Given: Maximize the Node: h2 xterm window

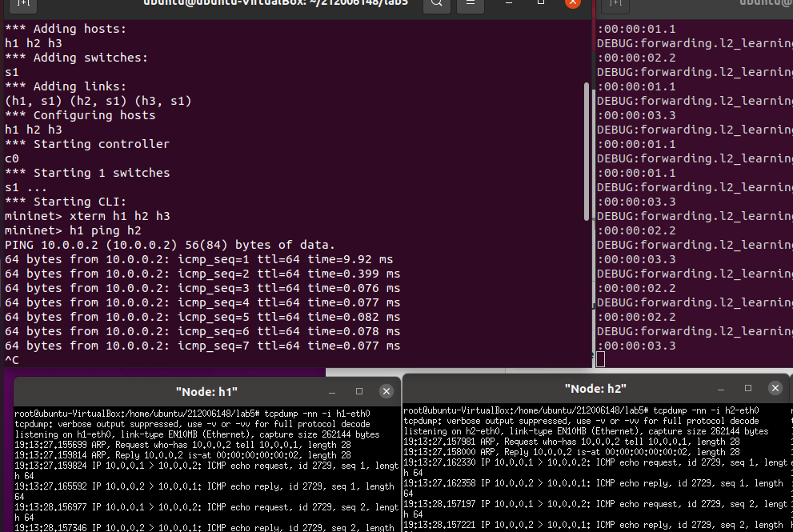Looking at the screenshot, I should point(748,388).
